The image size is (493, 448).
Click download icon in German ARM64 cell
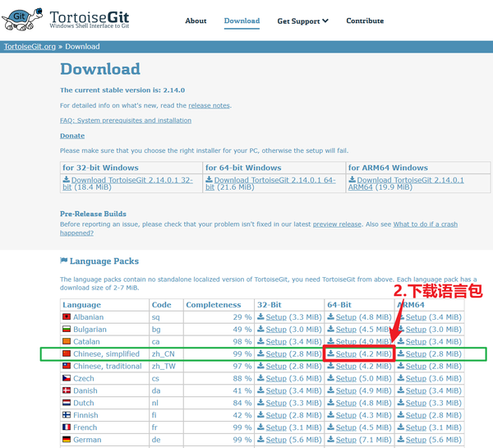[401, 439]
